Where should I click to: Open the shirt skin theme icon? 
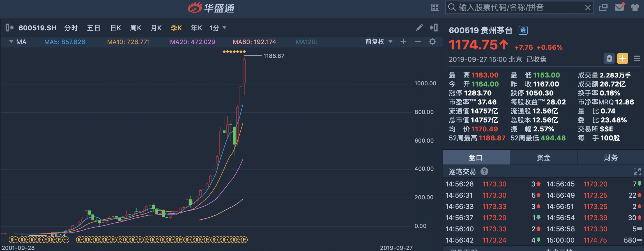click(x=635, y=8)
